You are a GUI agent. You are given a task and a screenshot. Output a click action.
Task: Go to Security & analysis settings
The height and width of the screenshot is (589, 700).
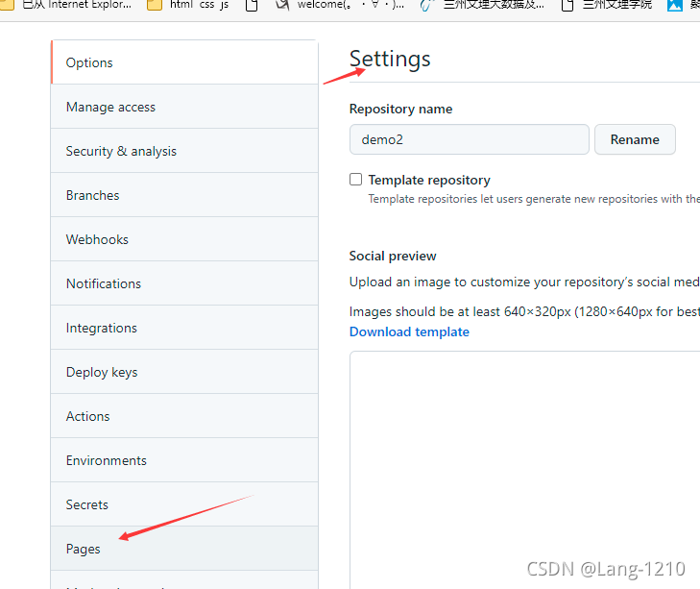[x=184, y=151]
